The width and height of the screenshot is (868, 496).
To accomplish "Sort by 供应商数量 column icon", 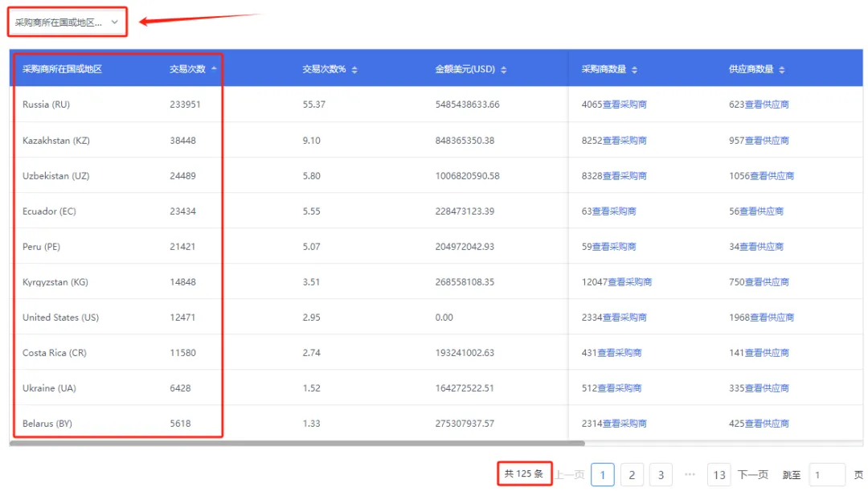I will point(782,70).
